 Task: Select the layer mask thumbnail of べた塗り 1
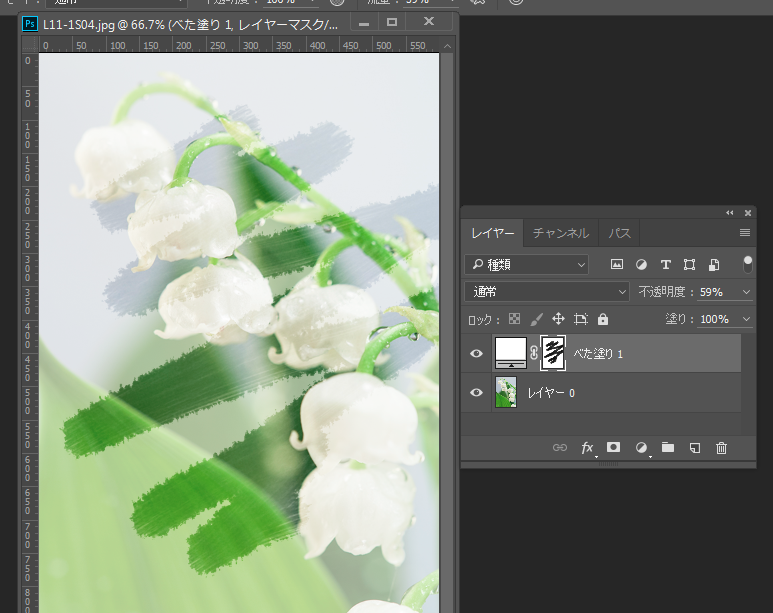553,353
